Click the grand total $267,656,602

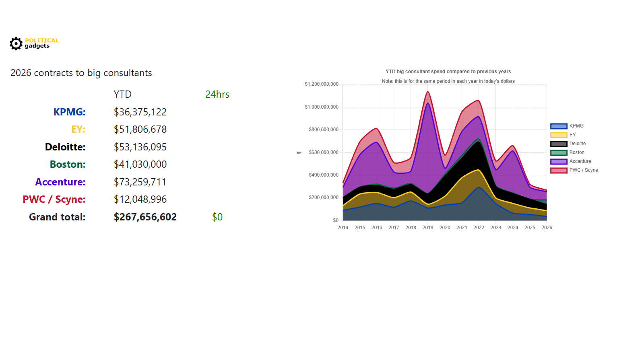[x=145, y=217]
